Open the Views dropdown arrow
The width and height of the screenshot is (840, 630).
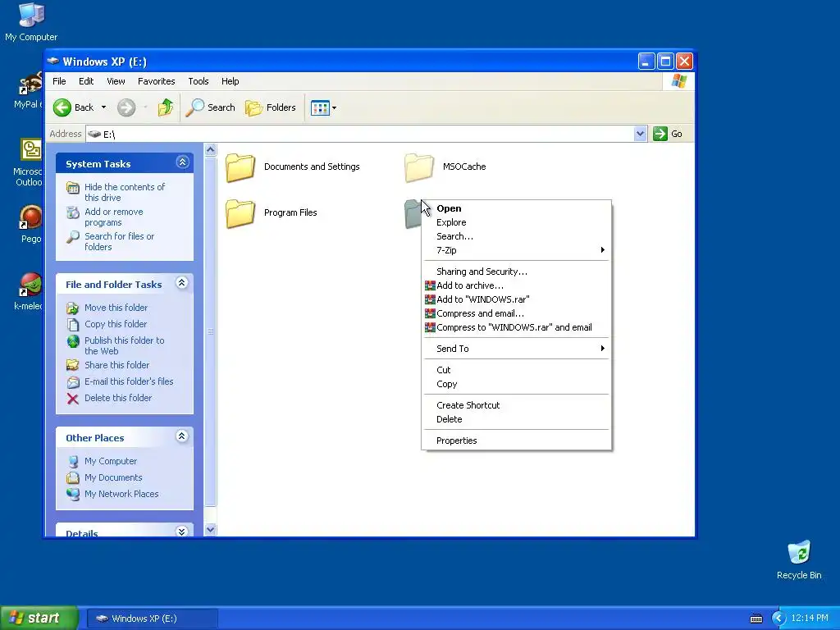pos(335,107)
